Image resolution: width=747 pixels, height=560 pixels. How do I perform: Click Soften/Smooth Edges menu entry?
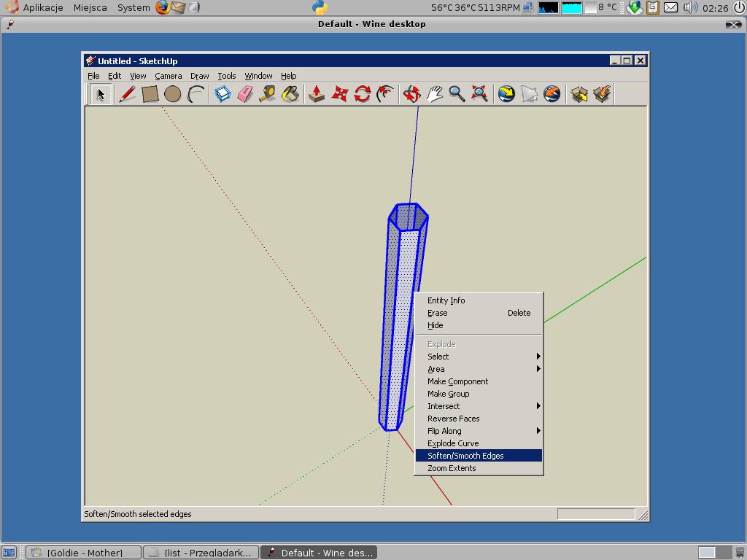coord(479,456)
